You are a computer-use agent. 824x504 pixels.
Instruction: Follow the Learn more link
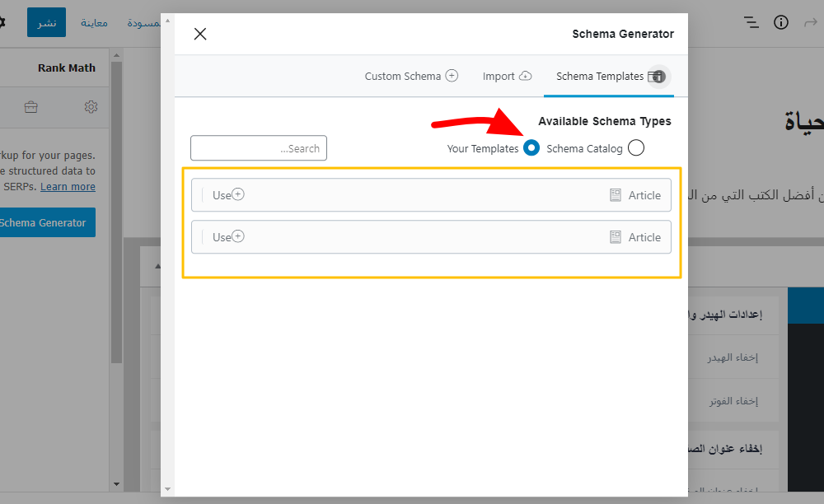(x=68, y=187)
